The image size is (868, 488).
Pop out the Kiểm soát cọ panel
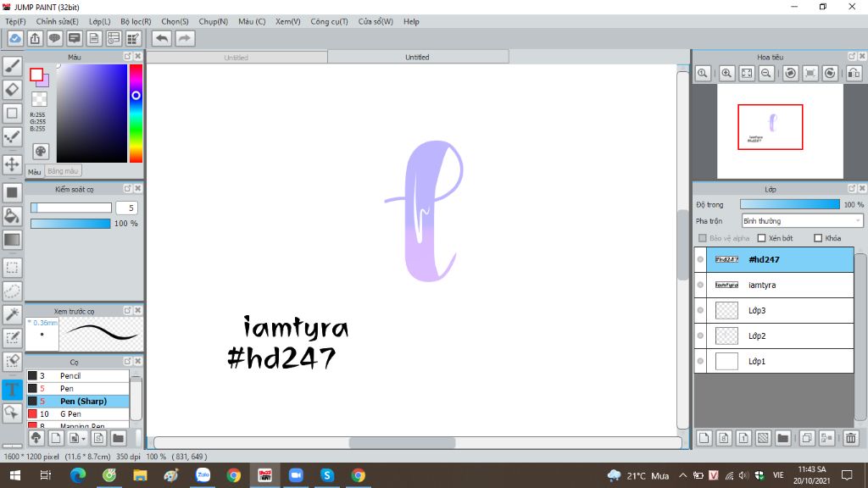(127, 189)
